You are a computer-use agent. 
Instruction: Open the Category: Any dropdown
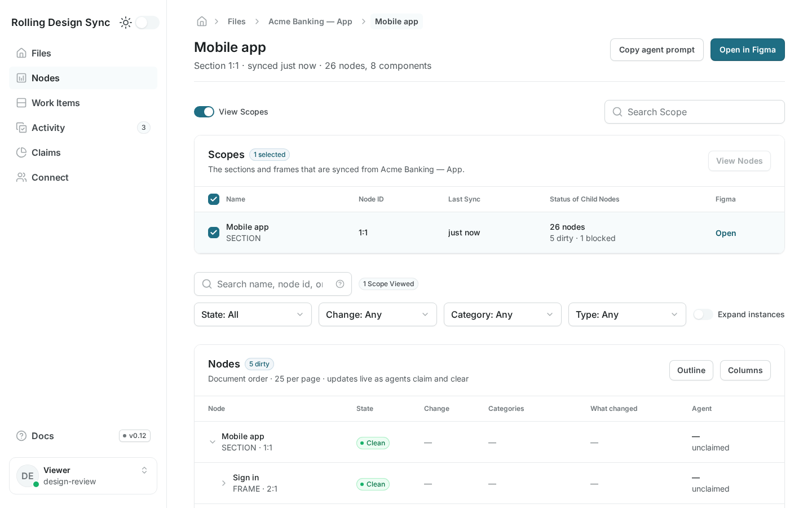click(x=502, y=314)
